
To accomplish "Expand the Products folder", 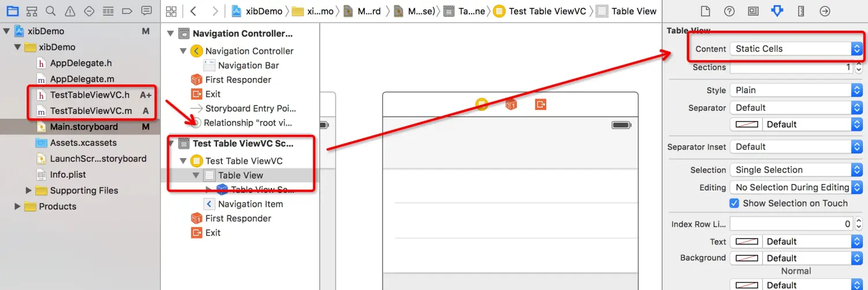I will coord(17,207).
